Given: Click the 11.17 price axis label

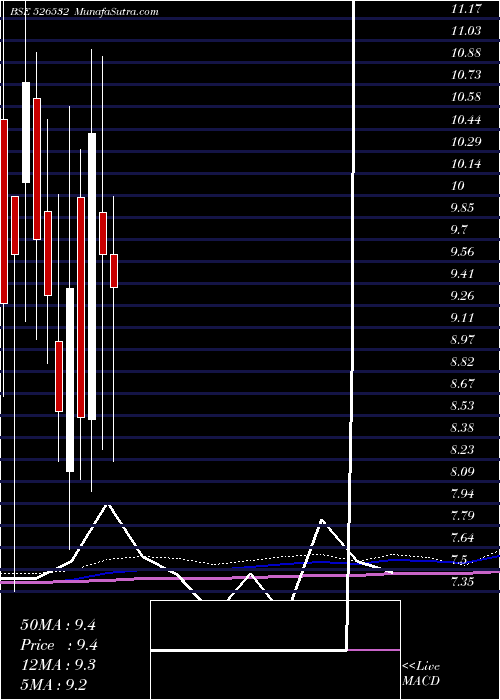Looking at the screenshot, I should (x=466, y=9).
